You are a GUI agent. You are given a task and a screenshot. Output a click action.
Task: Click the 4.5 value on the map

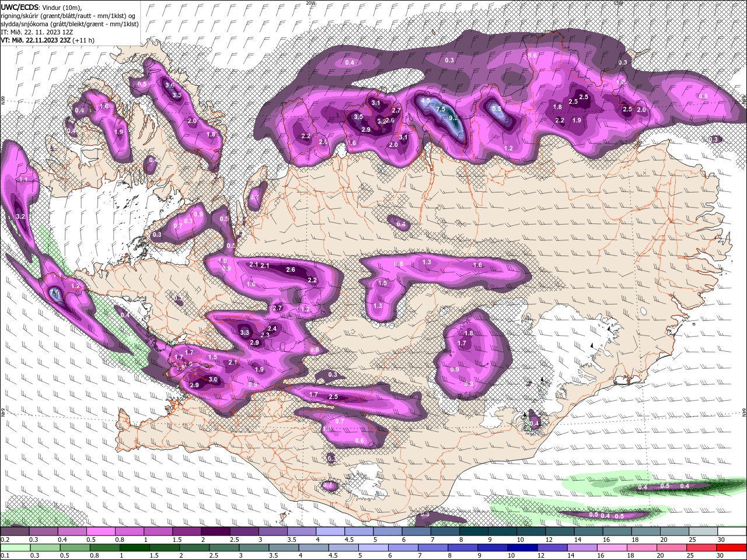[x=425, y=100]
